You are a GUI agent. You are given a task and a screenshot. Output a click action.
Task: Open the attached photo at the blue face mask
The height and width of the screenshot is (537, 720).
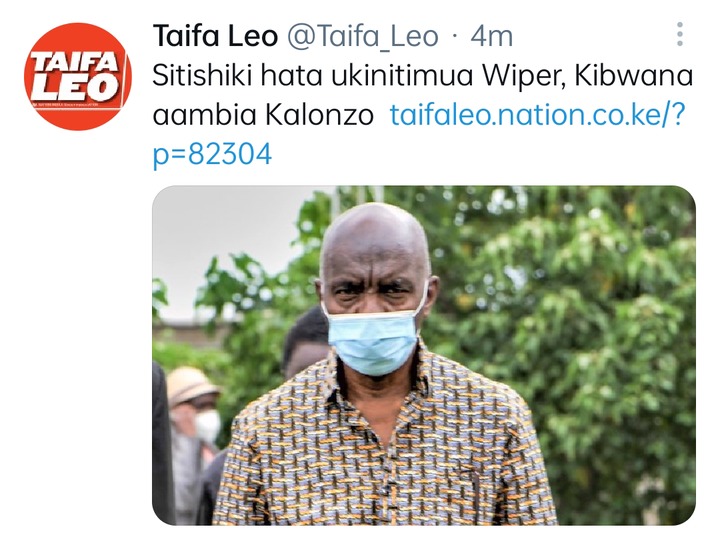click(373, 342)
